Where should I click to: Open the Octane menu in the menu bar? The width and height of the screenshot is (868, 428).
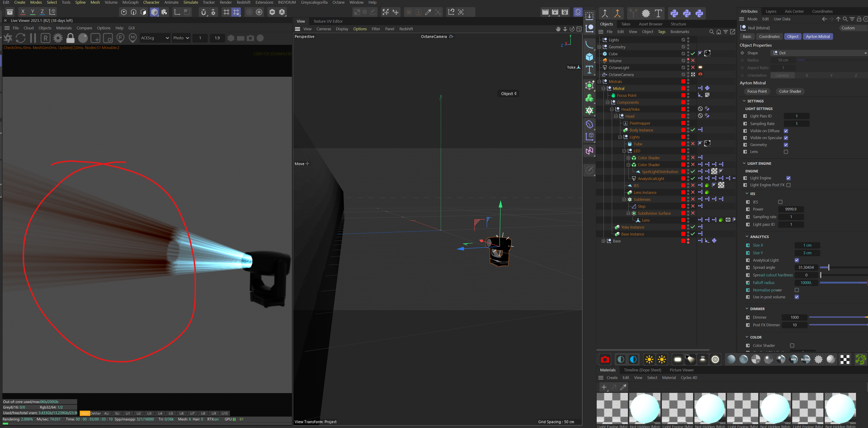coord(338,2)
